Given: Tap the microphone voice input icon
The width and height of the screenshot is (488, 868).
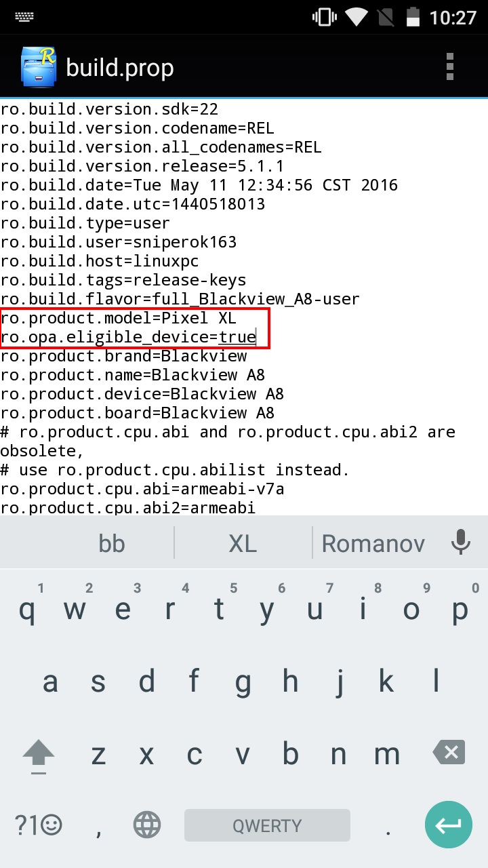Looking at the screenshot, I should [x=461, y=542].
